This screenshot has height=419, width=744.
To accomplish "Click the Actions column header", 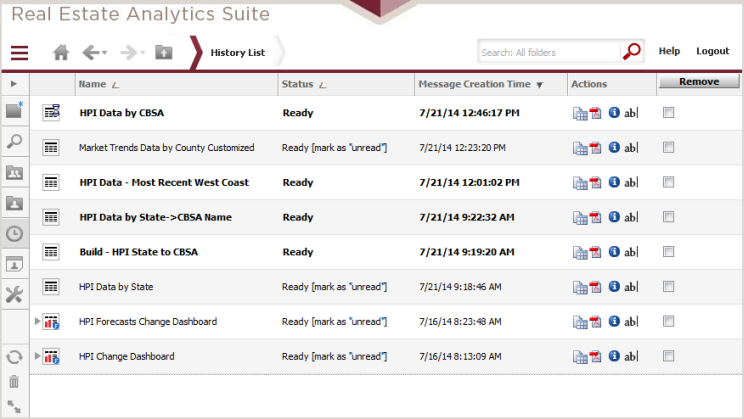I will 589,84.
